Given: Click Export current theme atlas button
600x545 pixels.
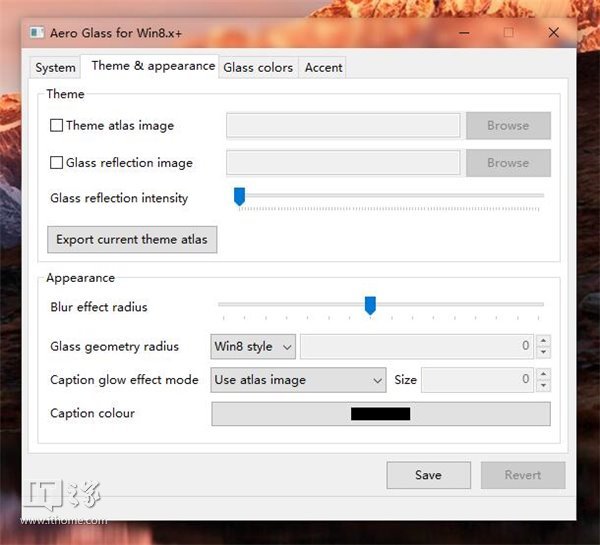Looking at the screenshot, I should point(132,240).
